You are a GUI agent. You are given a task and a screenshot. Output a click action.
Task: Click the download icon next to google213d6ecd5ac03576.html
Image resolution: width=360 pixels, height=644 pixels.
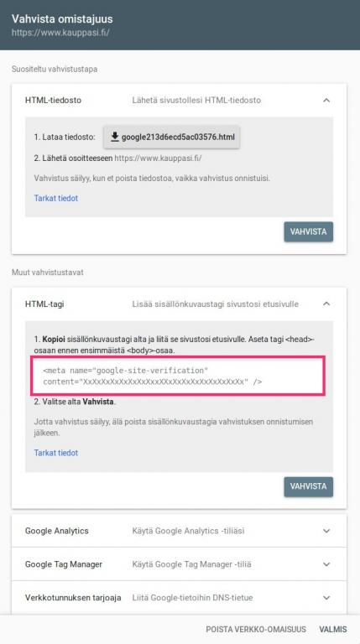click(x=115, y=137)
